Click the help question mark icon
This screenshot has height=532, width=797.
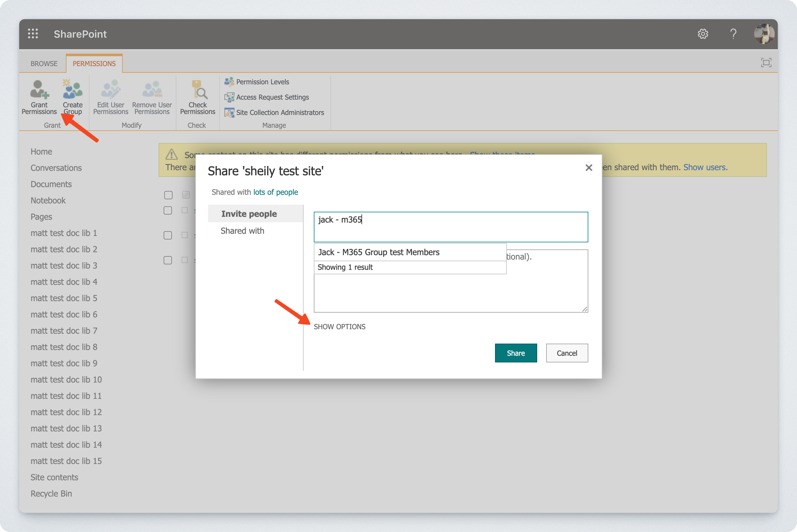(x=733, y=34)
